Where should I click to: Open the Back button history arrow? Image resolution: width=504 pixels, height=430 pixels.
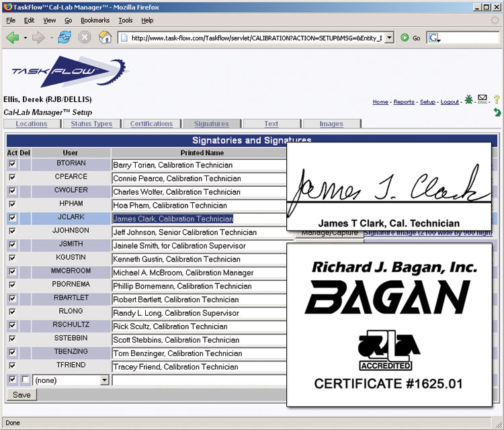26,38
